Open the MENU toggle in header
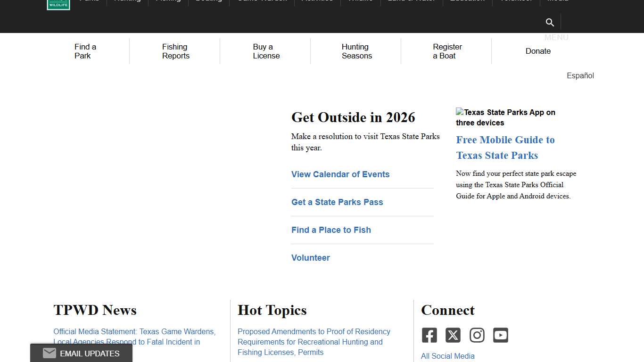Viewport: 644px width, 362px height. (x=556, y=37)
